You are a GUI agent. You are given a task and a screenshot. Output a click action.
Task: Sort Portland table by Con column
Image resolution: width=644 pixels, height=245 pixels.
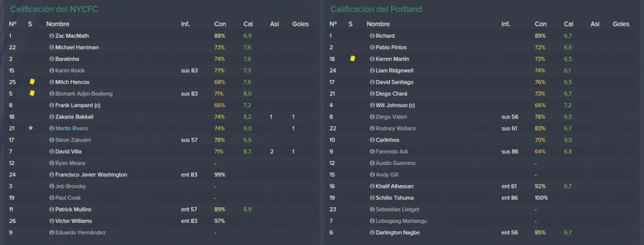(540, 25)
